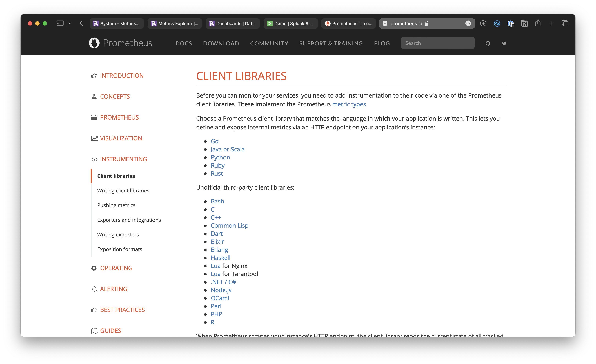Image resolution: width=596 pixels, height=364 pixels.
Task: Open COMMUNITY in the nav bar
Action: click(x=269, y=43)
